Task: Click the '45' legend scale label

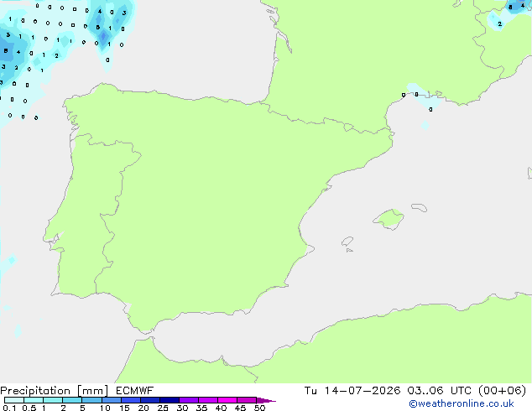Action: pos(241,408)
